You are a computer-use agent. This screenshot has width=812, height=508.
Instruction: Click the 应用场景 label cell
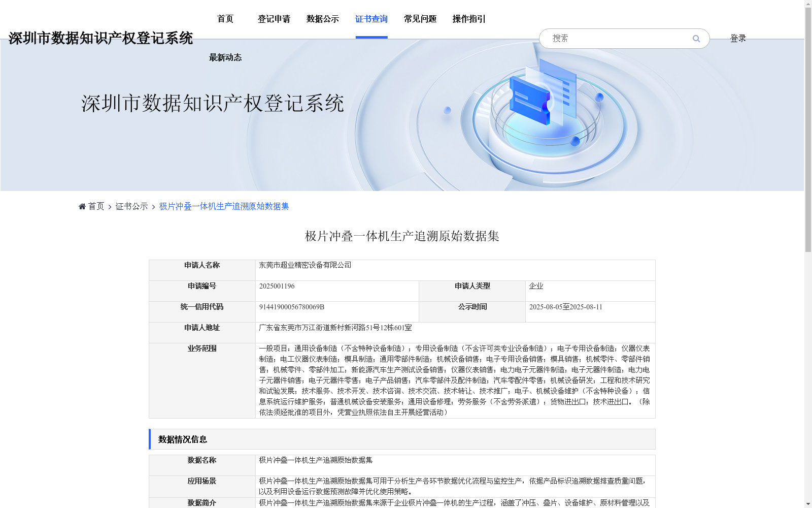(202, 487)
